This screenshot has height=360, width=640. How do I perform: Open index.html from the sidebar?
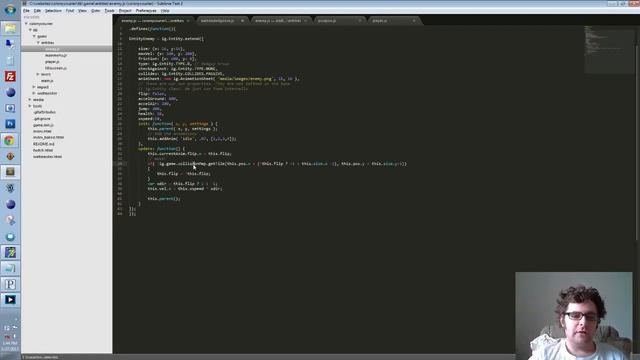pos(42,131)
